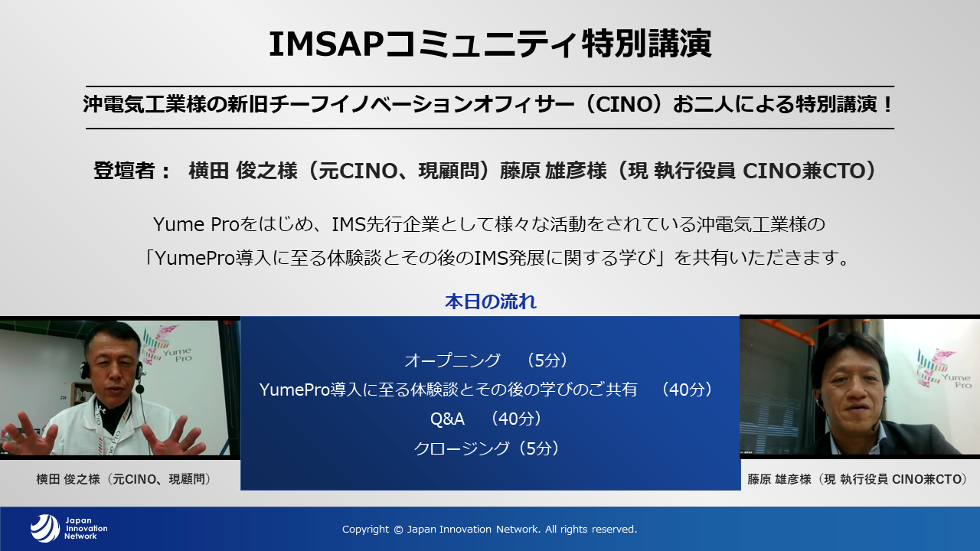The height and width of the screenshot is (551, 980).
Task: Click the copyright notice in the footer
Action: click(490, 529)
